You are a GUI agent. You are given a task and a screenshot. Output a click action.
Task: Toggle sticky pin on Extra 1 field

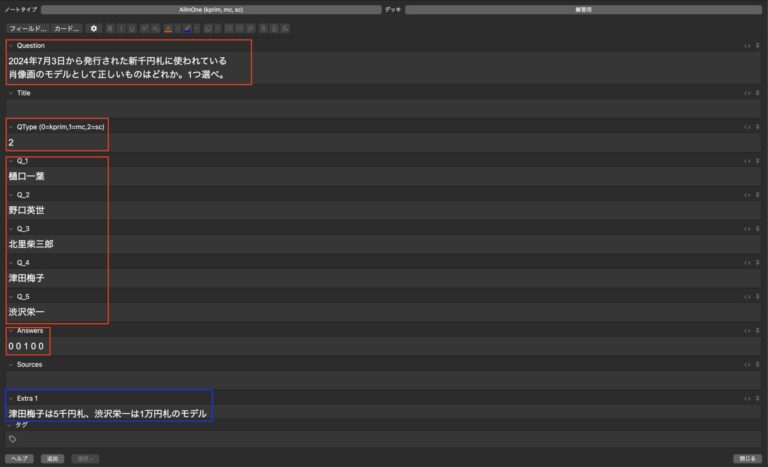(x=758, y=398)
